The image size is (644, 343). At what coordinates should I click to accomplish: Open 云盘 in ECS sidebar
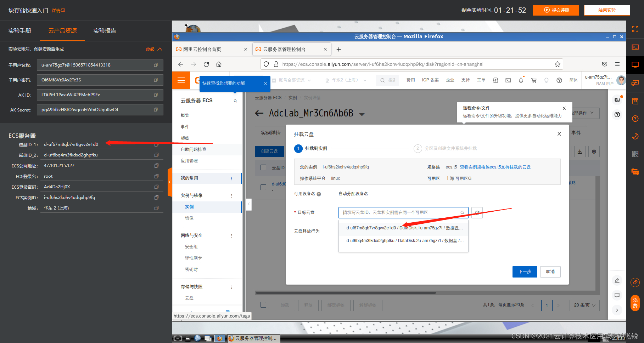click(189, 298)
